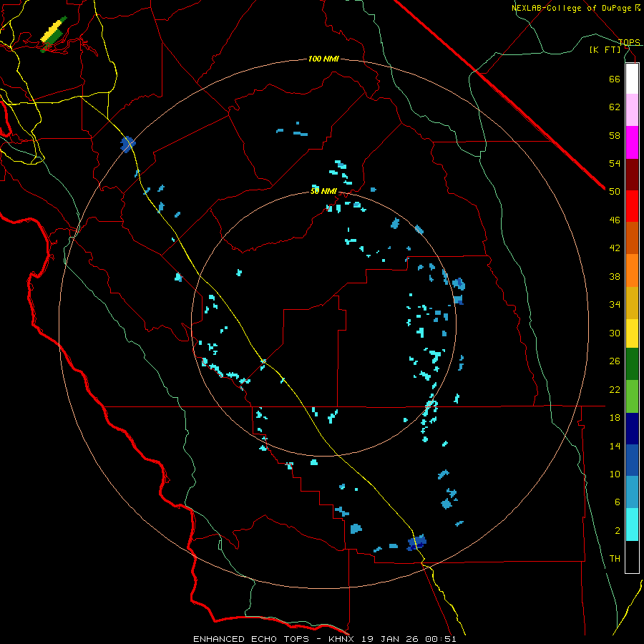
Task: Click the "TH" threshold legend label
Action: (615, 559)
